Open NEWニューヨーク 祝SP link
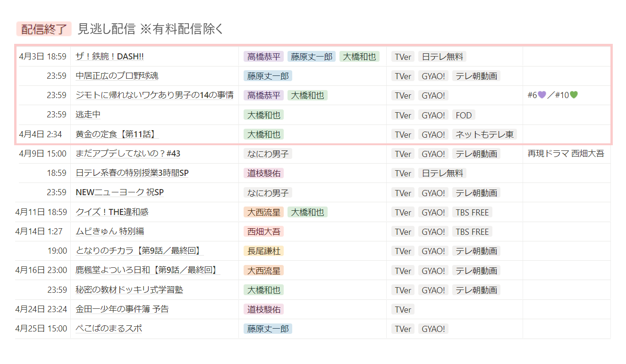Image resolution: width=626 pixels, height=364 pixels. pos(119,193)
